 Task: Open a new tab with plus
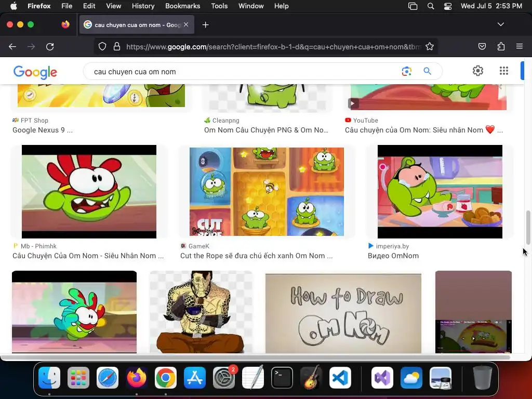tap(205, 25)
